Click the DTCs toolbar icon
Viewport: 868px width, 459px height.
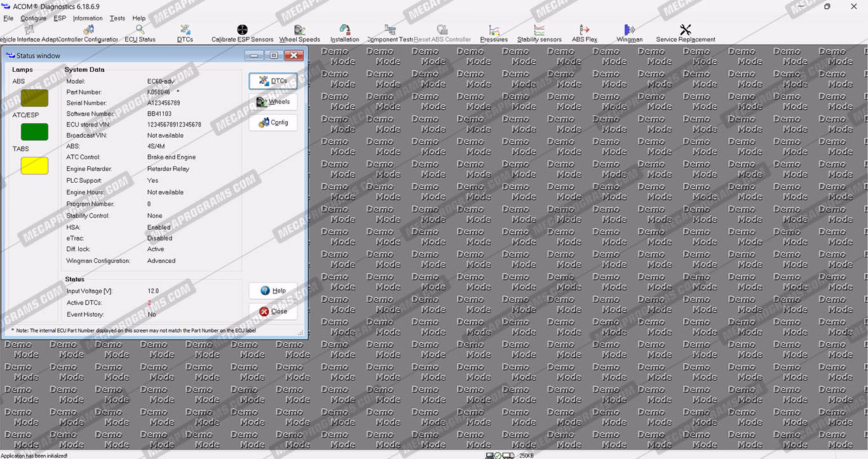click(185, 30)
